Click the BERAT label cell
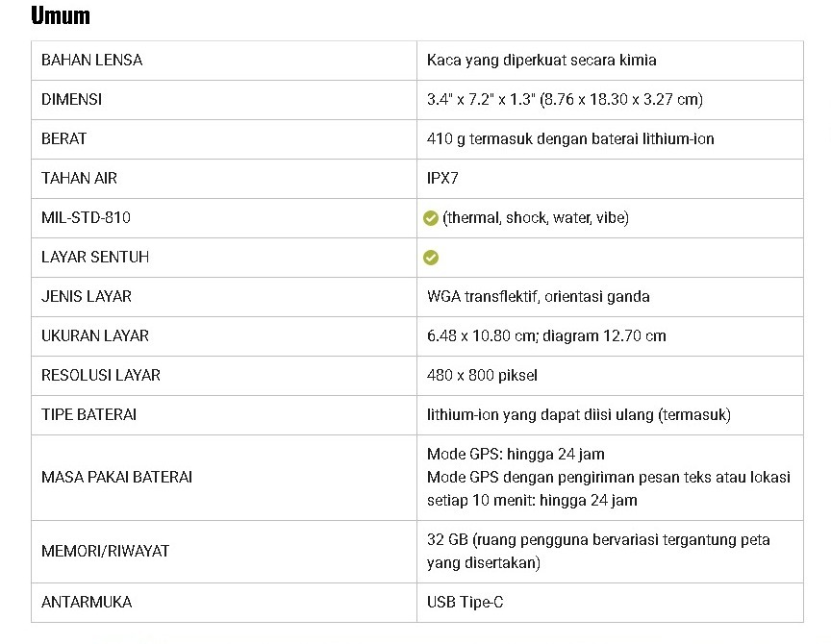Screen dimensions: 831x644 coord(63,138)
